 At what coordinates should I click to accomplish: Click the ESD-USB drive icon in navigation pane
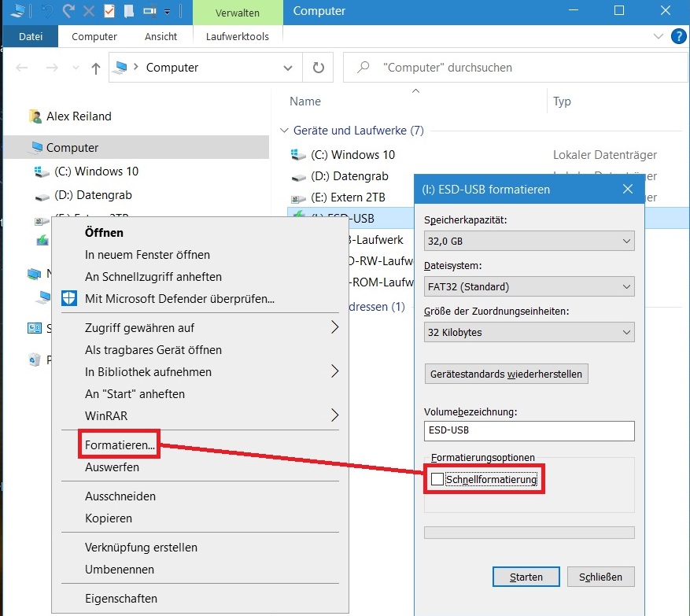[42, 240]
